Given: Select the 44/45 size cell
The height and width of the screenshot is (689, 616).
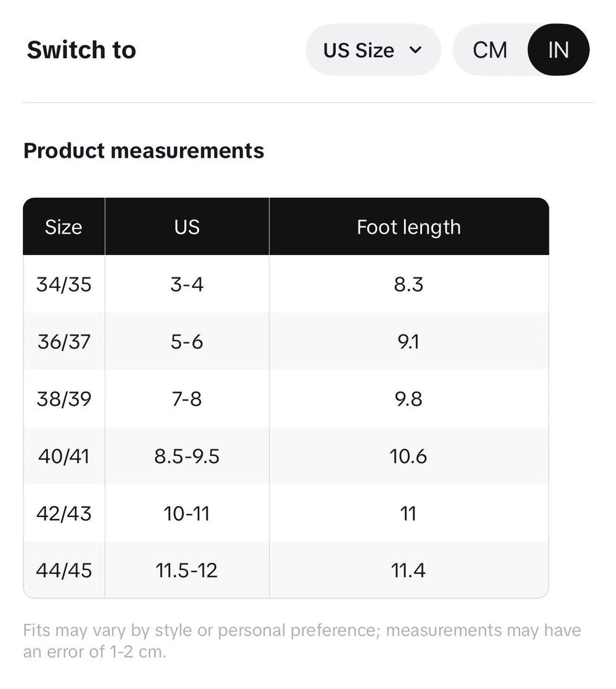Looking at the screenshot, I should coord(63,571).
